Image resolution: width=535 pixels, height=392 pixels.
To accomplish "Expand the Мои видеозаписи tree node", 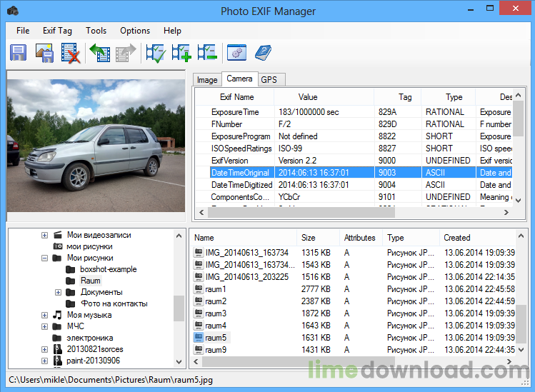I will point(44,235).
